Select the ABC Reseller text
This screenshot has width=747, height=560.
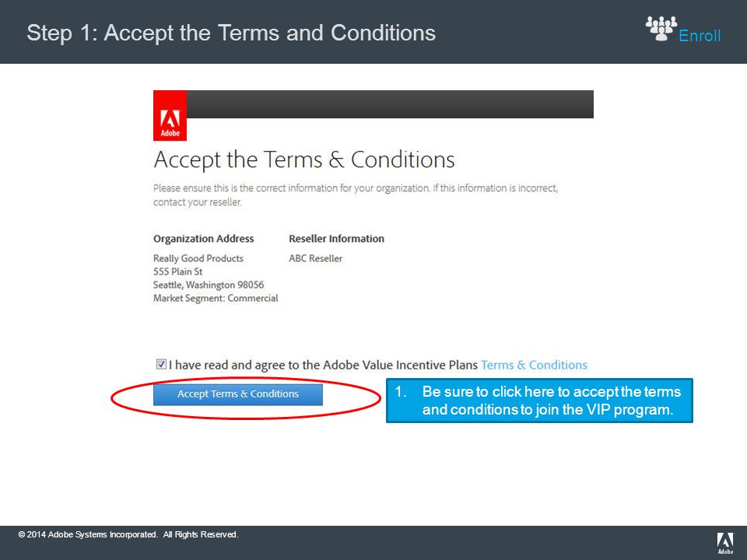pyautogui.click(x=315, y=258)
